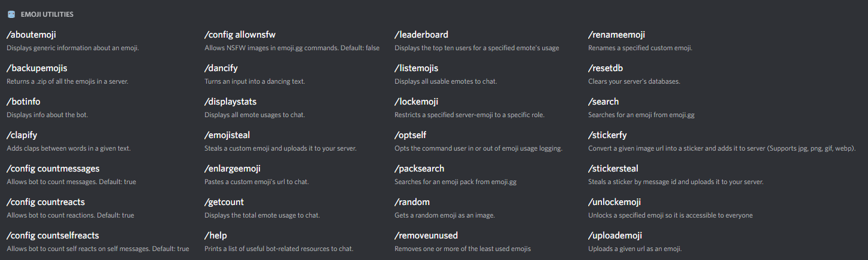
Task: Click the /config allownsfw command
Action: point(240,35)
